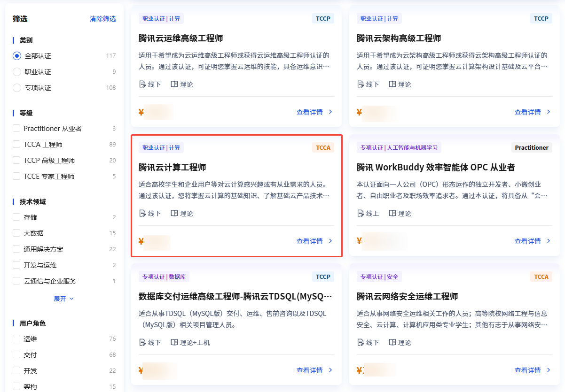Click 专项认证 | 安全 tag
Image resolution: width=565 pixels, height=392 pixels.
(379, 277)
